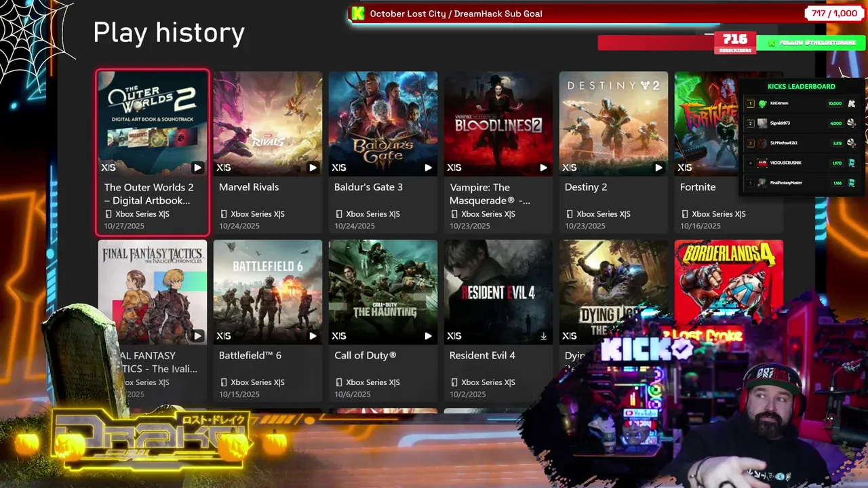Click console icon beside Resident Evil 4 platform label
This screenshot has height=488, width=868.
point(454,382)
